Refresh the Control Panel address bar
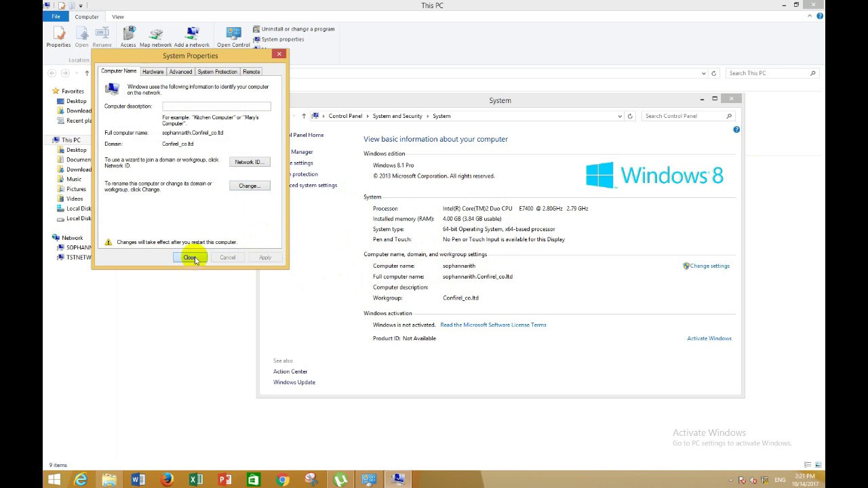Image resolution: width=868 pixels, height=488 pixels. click(x=630, y=116)
